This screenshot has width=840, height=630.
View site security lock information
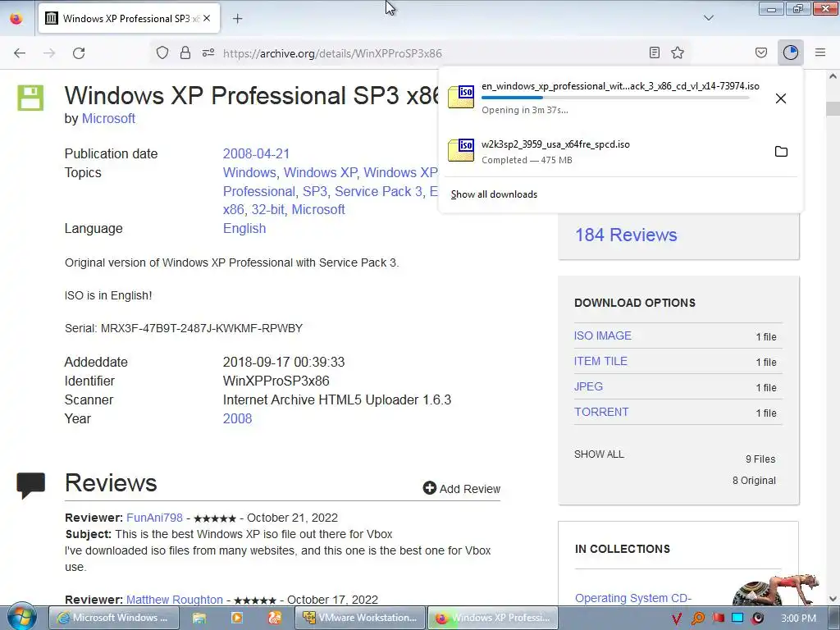pos(185,52)
